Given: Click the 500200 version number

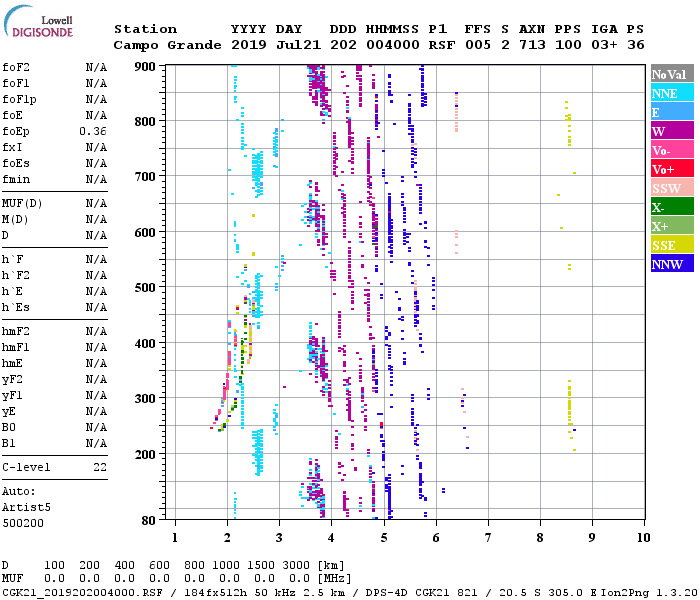Looking at the screenshot, I should (23, 523).
